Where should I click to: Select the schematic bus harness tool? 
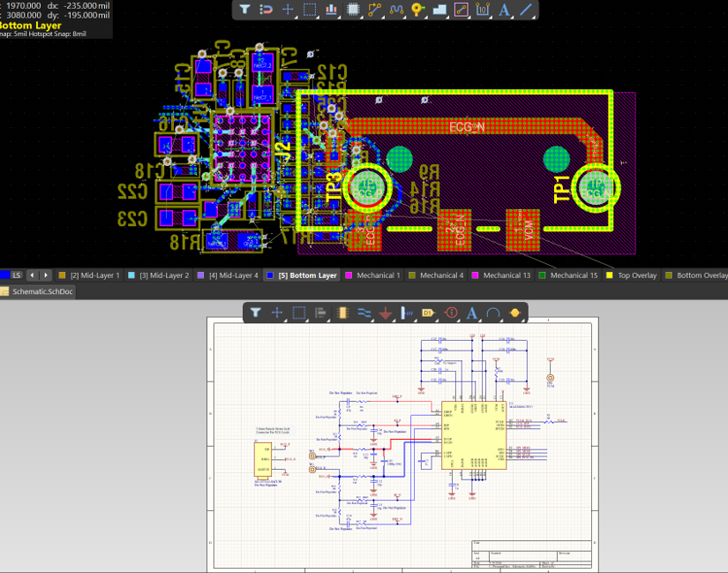coord(407,313)
